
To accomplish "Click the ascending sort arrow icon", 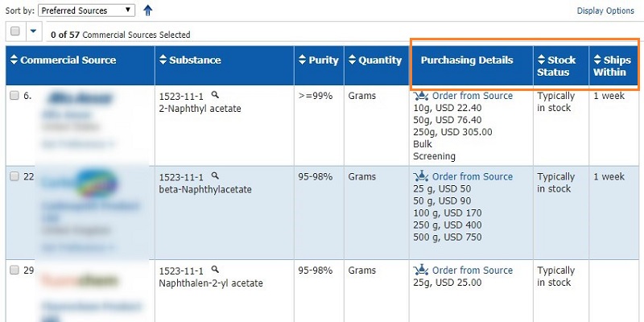I will click(x=147, y=10).
